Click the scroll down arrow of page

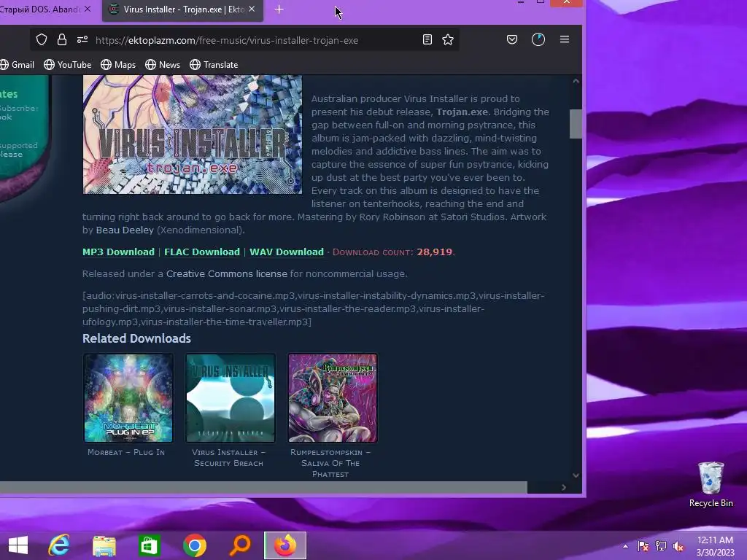(x=576, y=475)
